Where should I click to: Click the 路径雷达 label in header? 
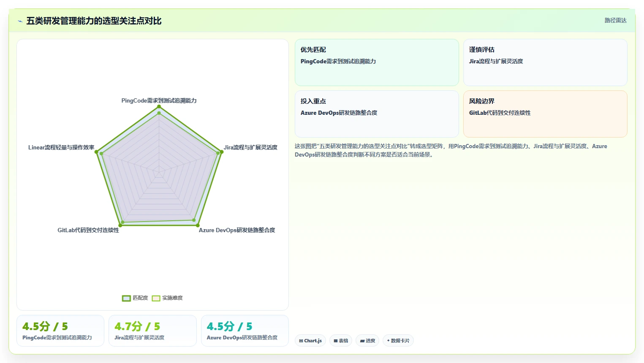click(x=615, y=20)
